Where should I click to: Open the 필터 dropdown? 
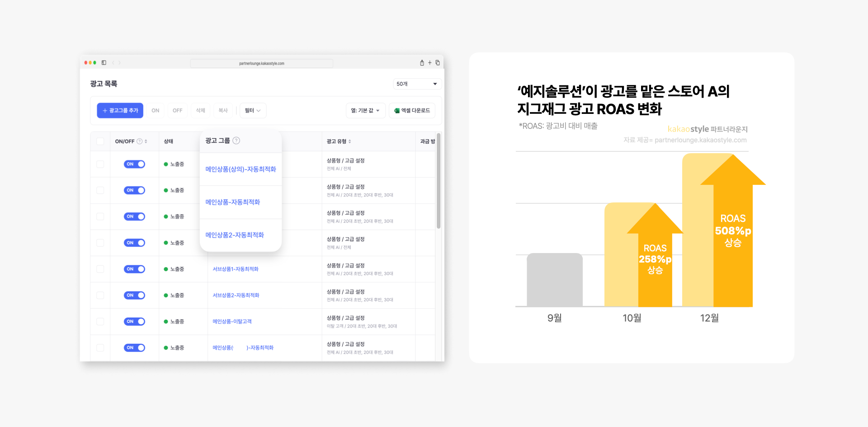[253, 111]
